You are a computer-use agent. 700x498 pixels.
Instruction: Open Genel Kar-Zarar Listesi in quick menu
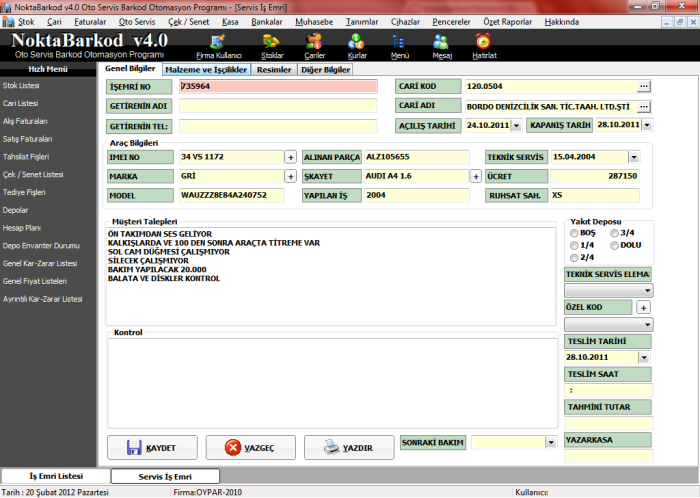pyautogui.click(x=40, y=264)
